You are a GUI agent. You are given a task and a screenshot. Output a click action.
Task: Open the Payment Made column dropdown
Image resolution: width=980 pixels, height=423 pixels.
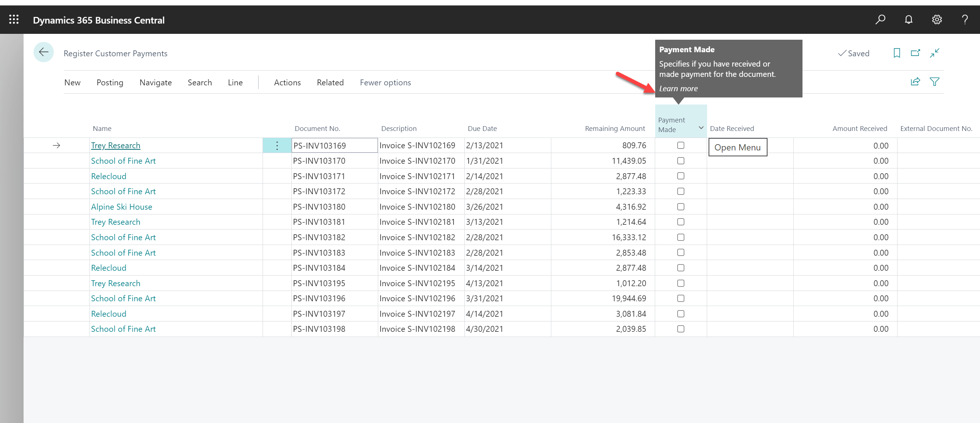click(x=701, y=128)
